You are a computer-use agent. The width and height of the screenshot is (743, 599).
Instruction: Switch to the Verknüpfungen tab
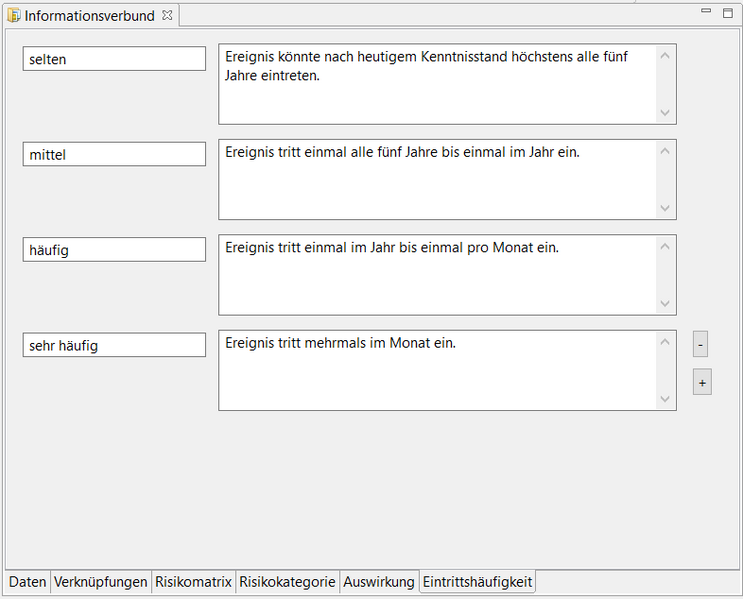point(100,582)
